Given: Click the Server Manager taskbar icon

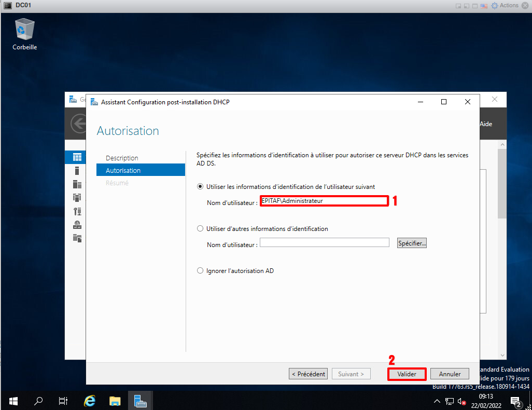Looking at the screenshot, I should point(140,401).
